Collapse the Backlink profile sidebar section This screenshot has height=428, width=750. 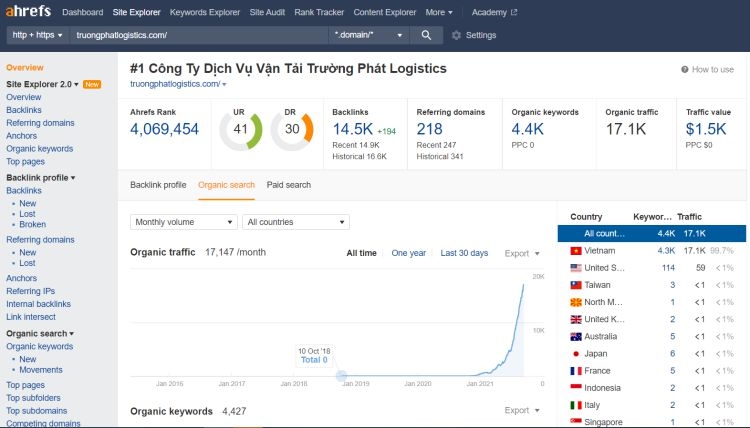pyautogui.click(x=41, y=177)
